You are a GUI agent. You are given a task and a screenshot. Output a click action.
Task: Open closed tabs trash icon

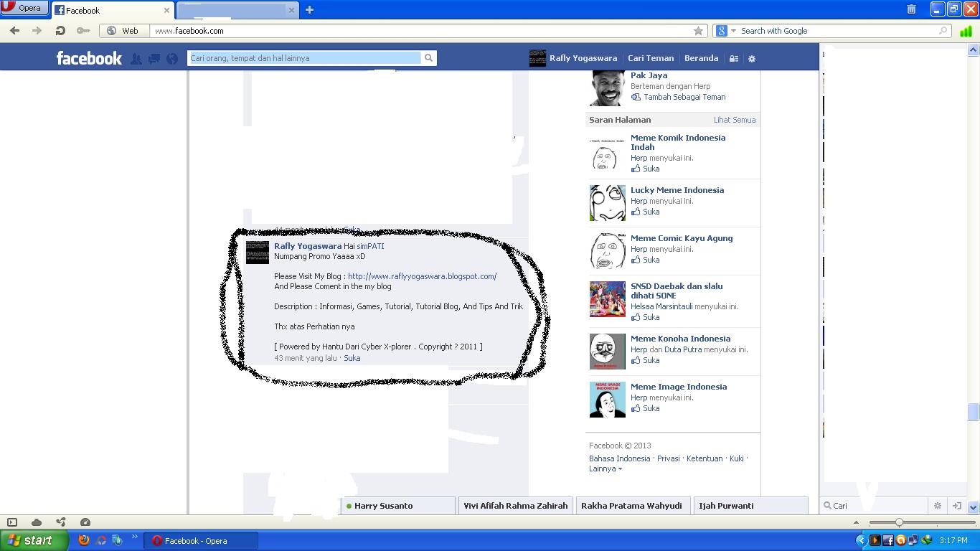coord(911,9)
